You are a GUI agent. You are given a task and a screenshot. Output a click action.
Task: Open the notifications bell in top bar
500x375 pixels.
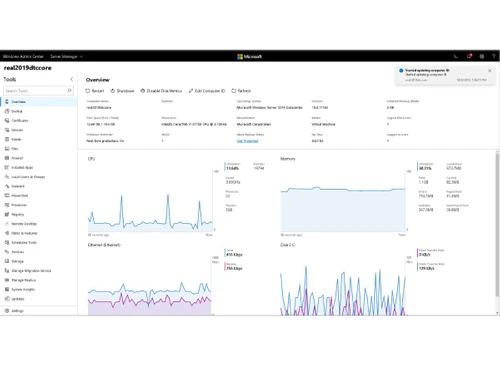coord(469,56)
